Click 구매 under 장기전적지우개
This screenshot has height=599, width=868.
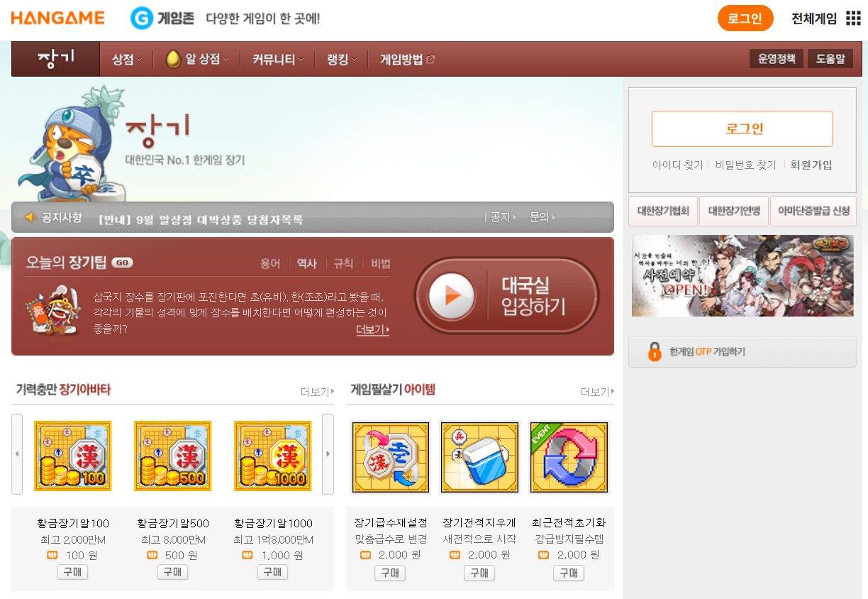tap(479, 573)
